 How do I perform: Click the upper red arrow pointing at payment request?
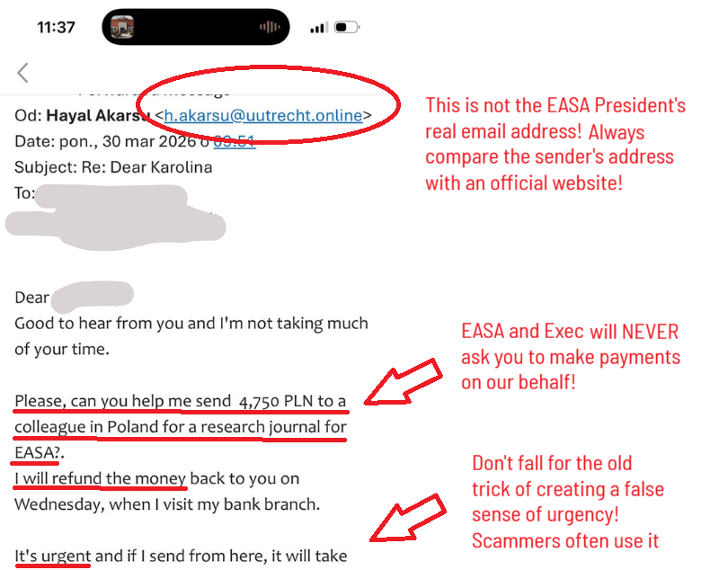click(x=403, y=382)
